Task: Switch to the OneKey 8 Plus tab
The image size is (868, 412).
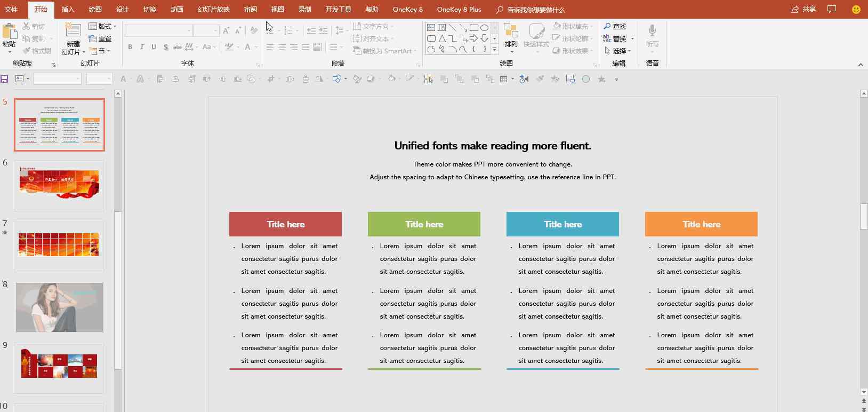Action: point(459,10)
